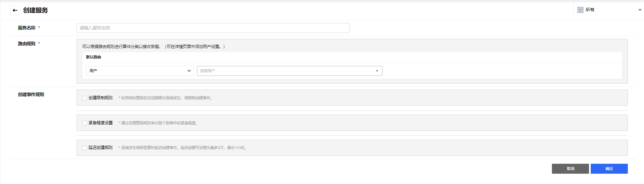Click the 默认路由 section heading
644x184 pixels.
(x=93, y=57)
